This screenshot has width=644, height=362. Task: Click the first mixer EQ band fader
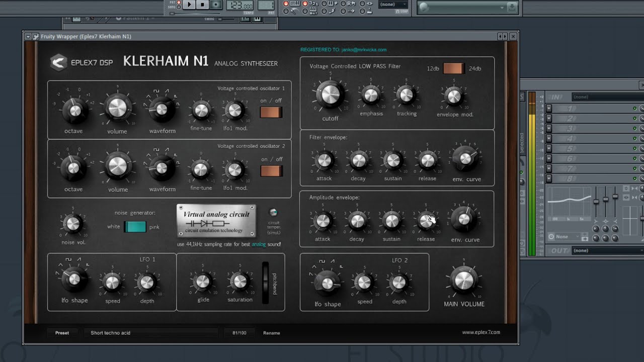point(596,202)
